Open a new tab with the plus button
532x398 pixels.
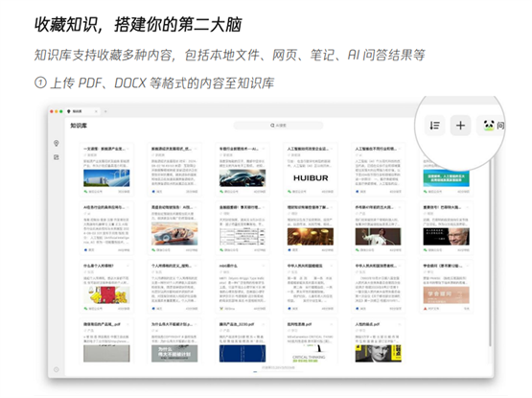[105, 111]
